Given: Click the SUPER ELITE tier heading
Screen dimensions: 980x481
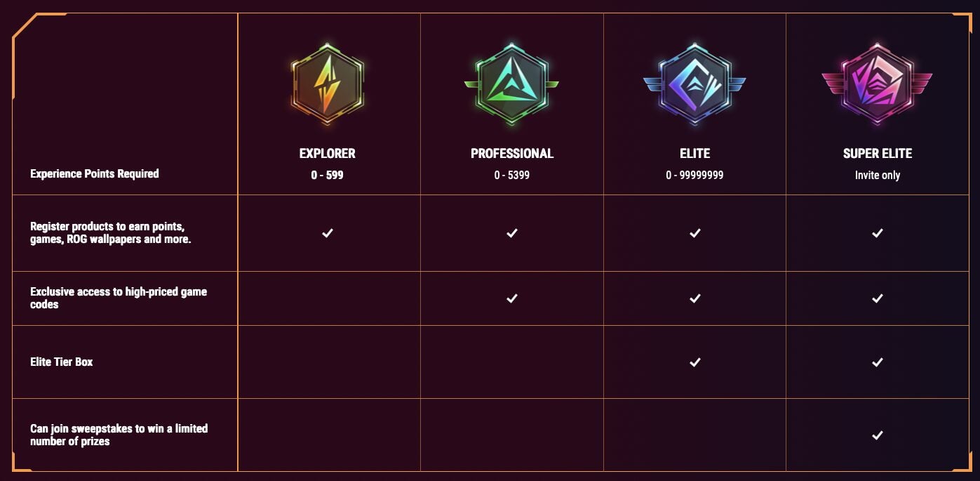Looking at the screenshot, I should click(x=877, y=154).
